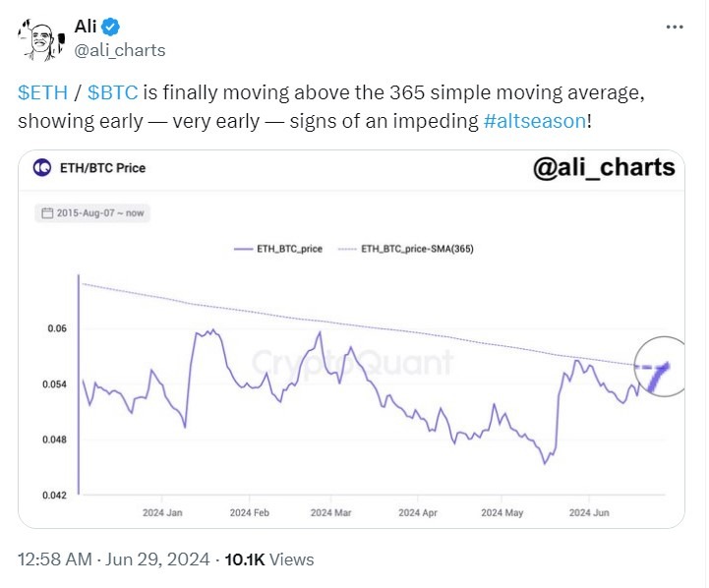
Task: Click the 10.1K Views count
Action: click(269, 559)
